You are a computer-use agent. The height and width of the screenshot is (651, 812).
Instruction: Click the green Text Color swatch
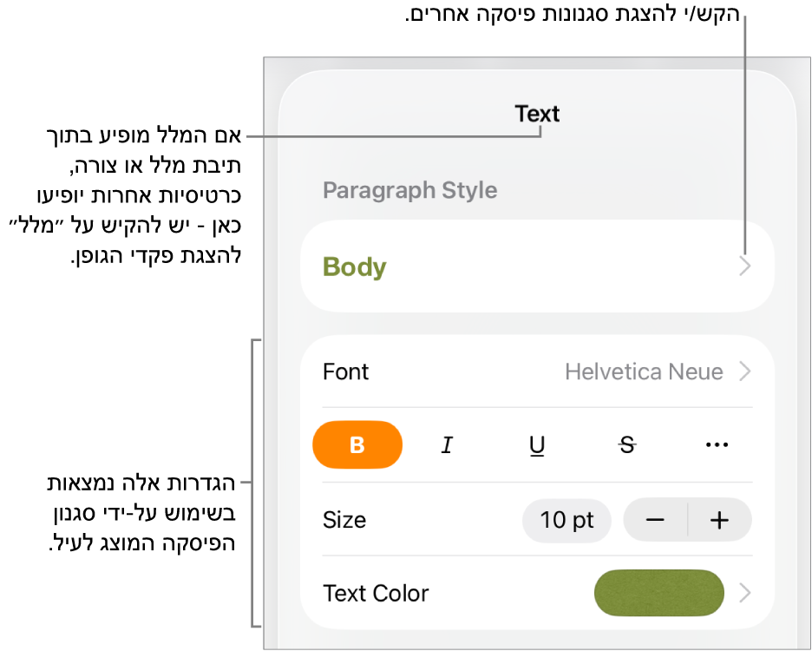click(x=658, y=593)
